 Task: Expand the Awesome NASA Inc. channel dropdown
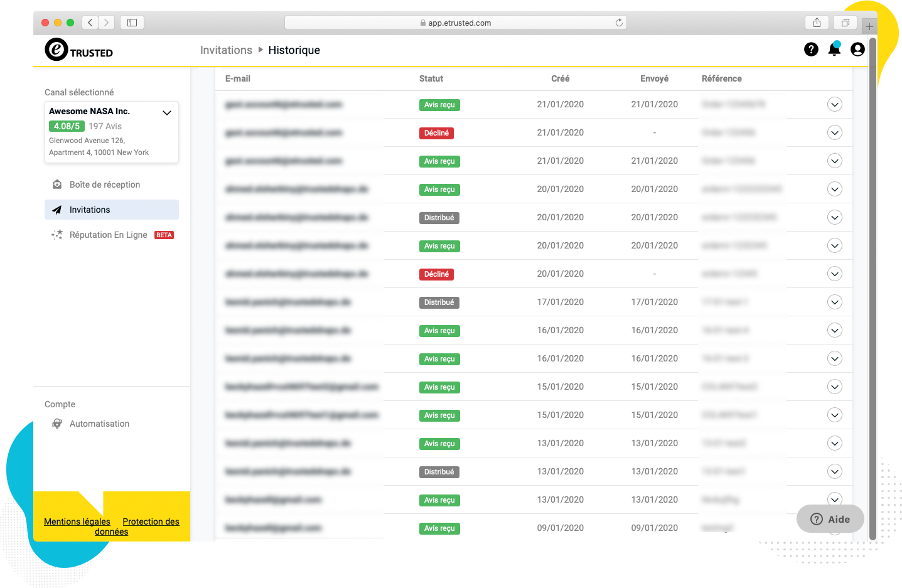point(167,113)
